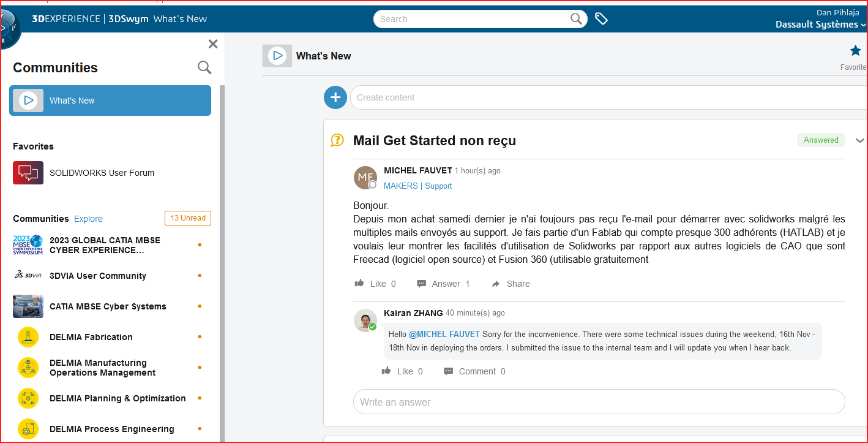Like MICHEL FAUVET's question

(375, 284)
